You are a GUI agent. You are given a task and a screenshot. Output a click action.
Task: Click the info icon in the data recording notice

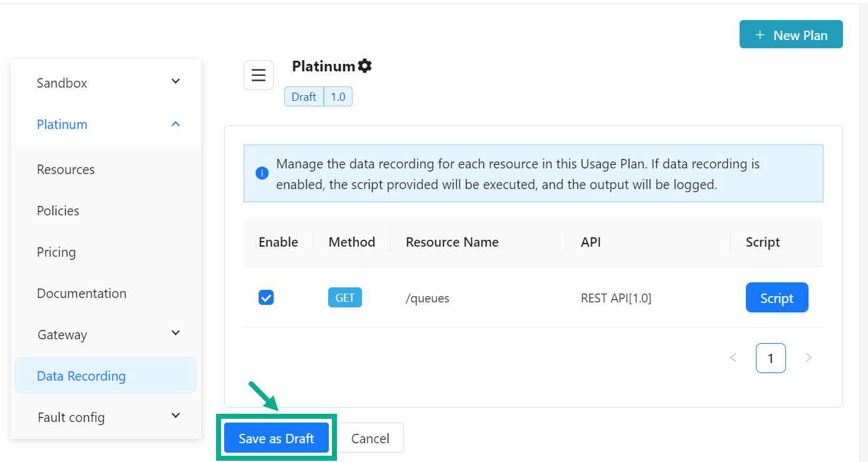point(262,173)
